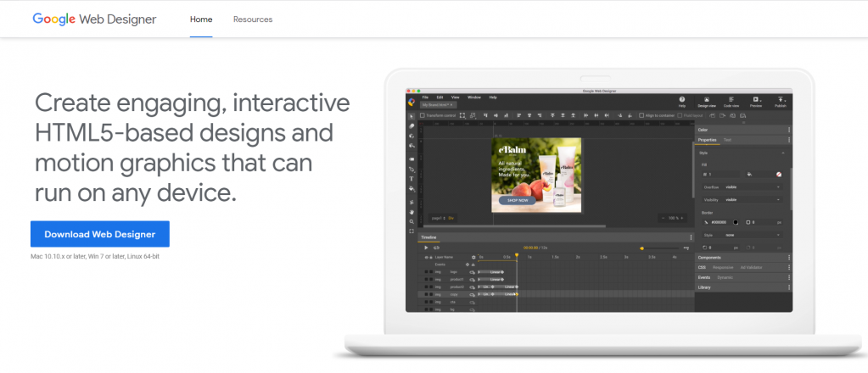Select the Paint bucket fill tool

(412, 189)
